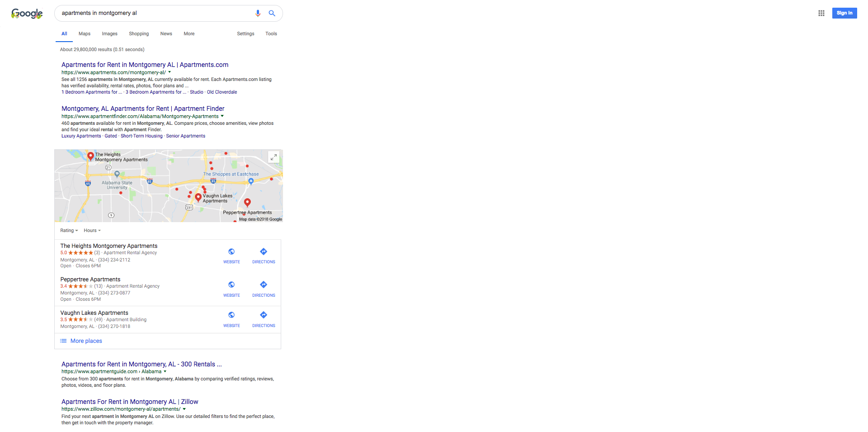Open 3 Bedroom Apartments sitelink

pos(156,92)
